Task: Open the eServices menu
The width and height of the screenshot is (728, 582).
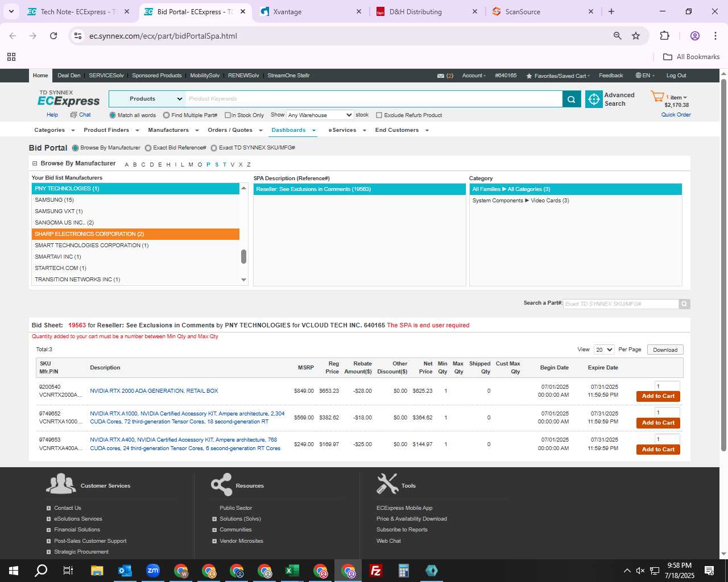Action: [346, 130]
